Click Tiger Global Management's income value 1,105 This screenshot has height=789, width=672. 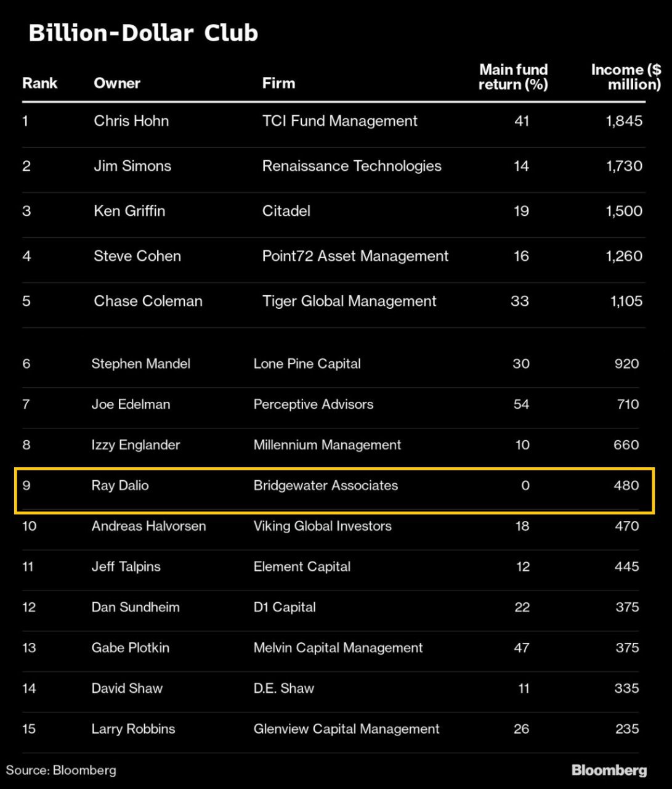(626, 301)
